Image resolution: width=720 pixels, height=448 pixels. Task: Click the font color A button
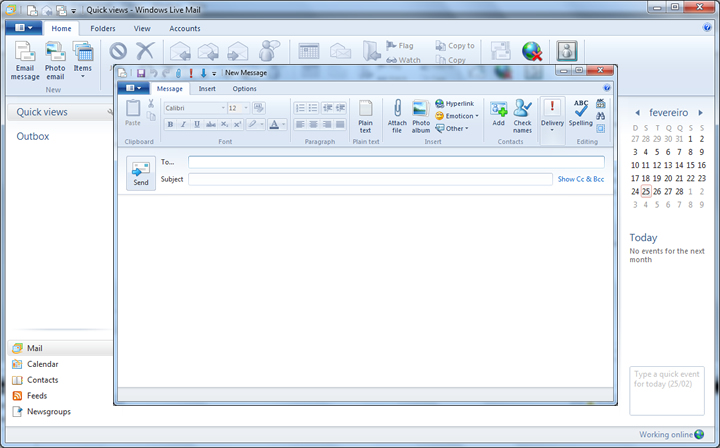pyautogui.click(x=274, y=124)
